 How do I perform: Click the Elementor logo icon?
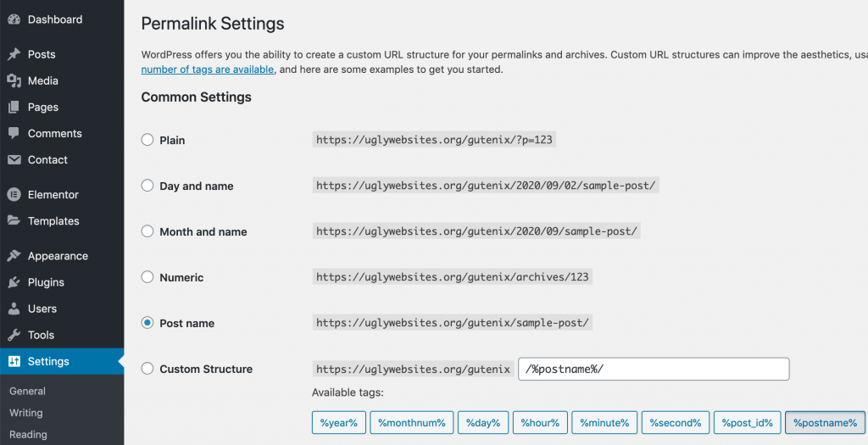click(14, 195)
